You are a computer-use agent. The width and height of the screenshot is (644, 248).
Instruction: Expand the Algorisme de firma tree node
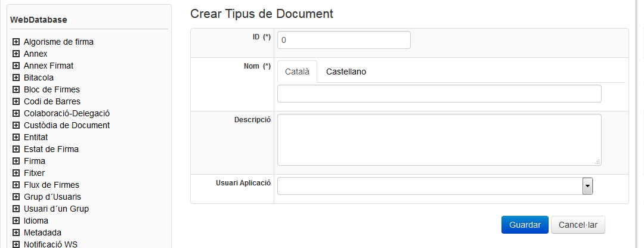[16, 42]
